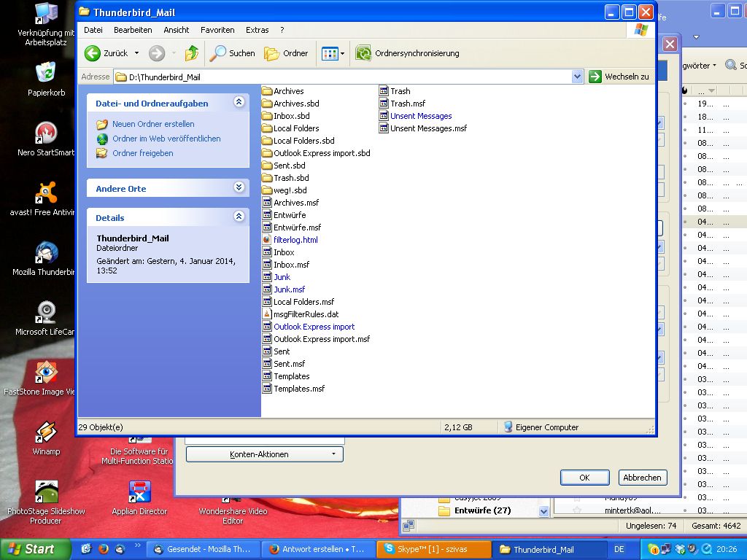Select the weg!.sbd folder

pyautogui.click(x=285, y=190)
